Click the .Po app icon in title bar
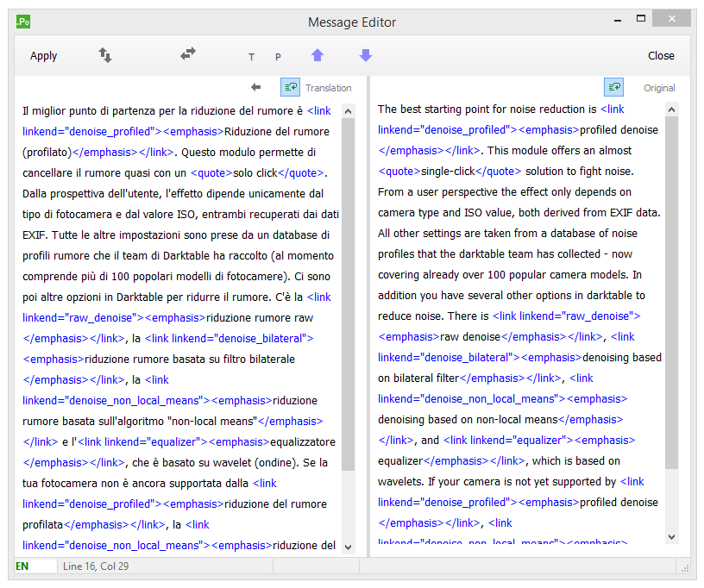 23,22
